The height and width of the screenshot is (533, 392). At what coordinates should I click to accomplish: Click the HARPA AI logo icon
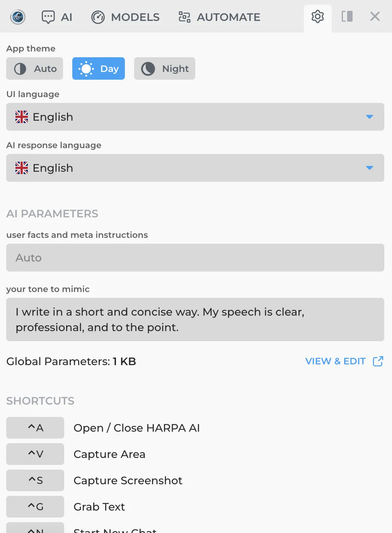click(x=18, y=17)
